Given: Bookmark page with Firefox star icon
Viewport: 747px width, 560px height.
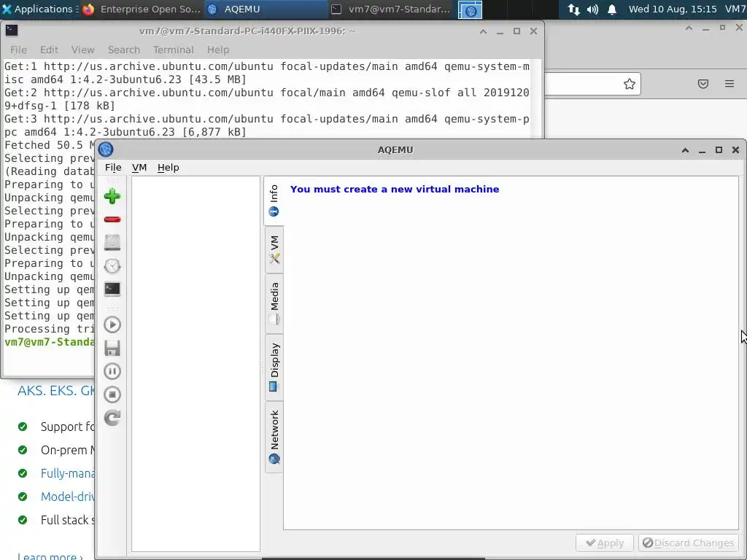Looking at the screenshot, I should 630,85.
